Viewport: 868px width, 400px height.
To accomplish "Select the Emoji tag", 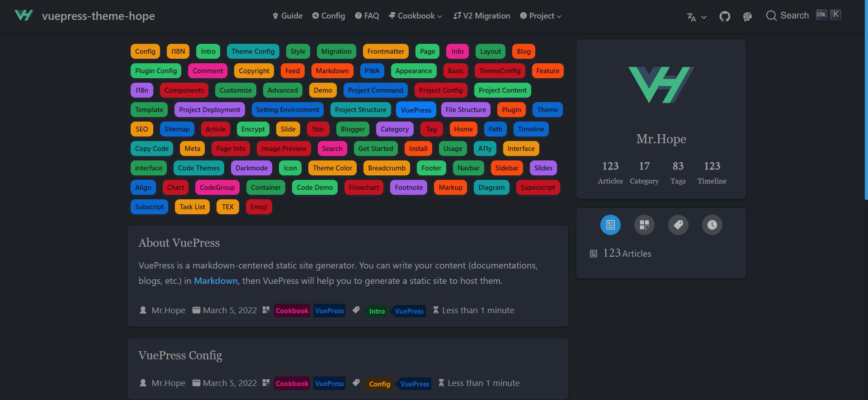I will [259, 207].
